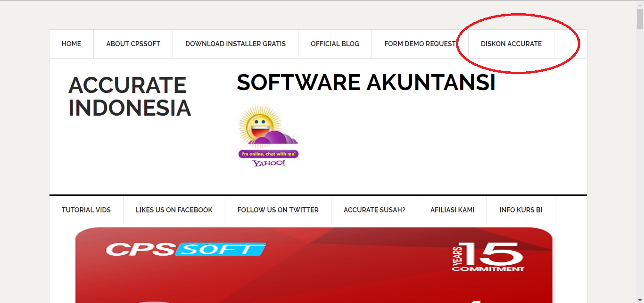The image size is (644, 303).
Task: Click the CPSSoft logo on banner
Action: tap(186, 249)
